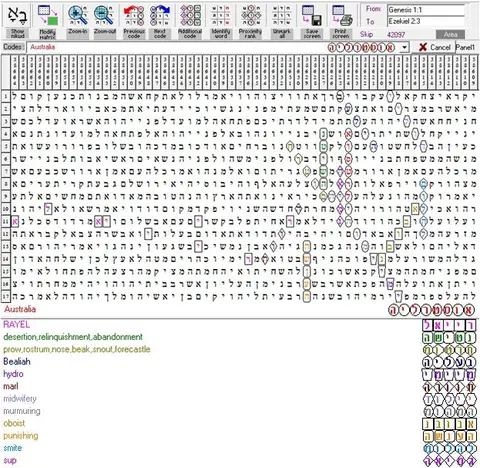Select the midwifery term

20,398
